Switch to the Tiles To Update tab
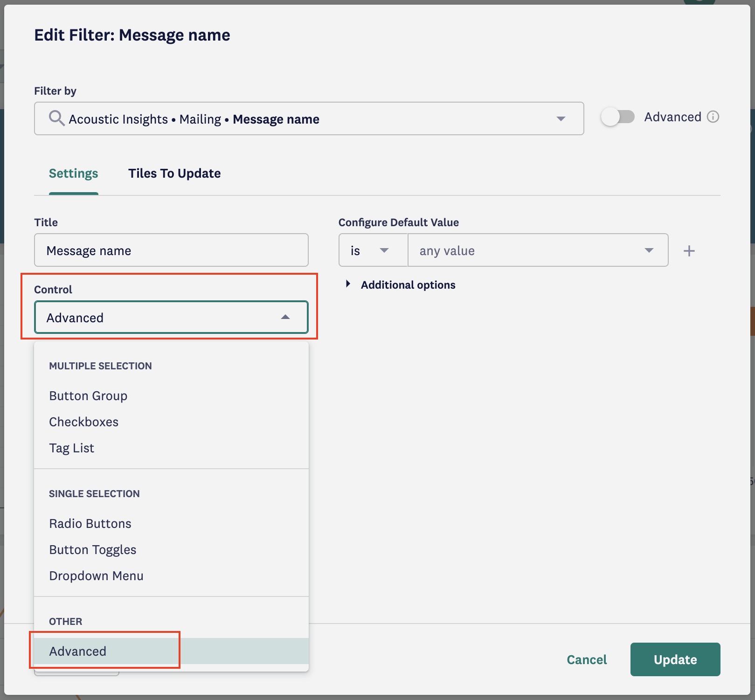This screenshot has height=700, width=755. pos(174,173)
